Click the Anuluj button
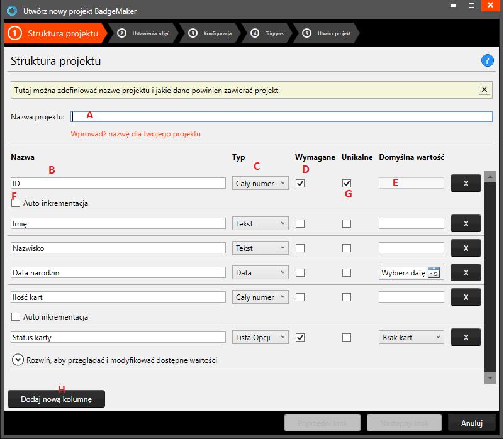The width and height of the screenshot is (504, 439). (x=471, y=423)
